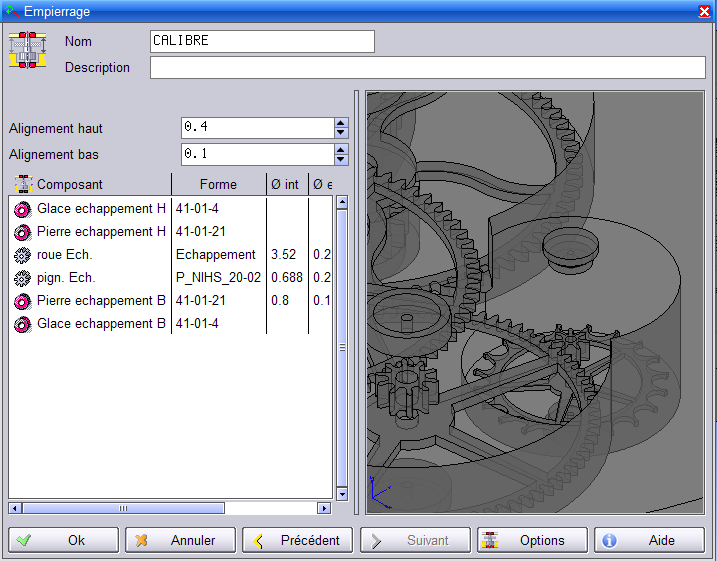Click the XYZ axis indicator in 3D view

pyautogui.click(x=380, y=491)
